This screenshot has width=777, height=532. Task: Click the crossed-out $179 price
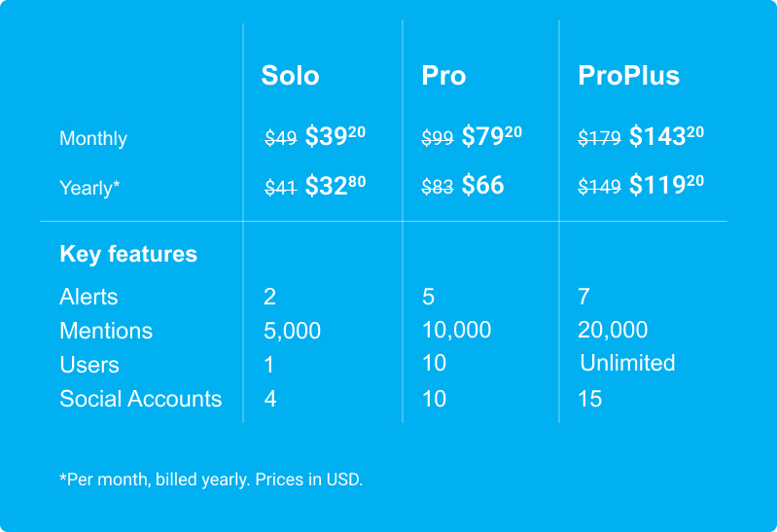600,137
